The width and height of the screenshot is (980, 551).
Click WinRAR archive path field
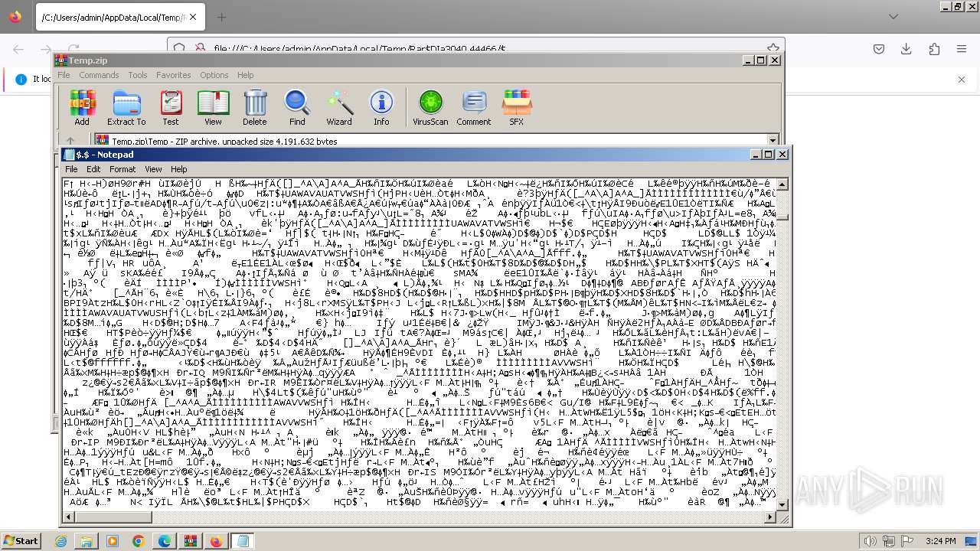click(436, 141)
